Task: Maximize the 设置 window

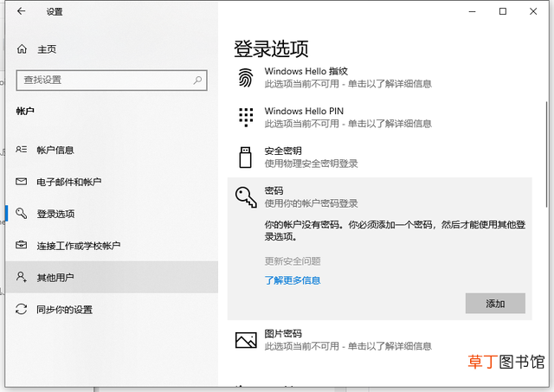Action: pos(503,11)
